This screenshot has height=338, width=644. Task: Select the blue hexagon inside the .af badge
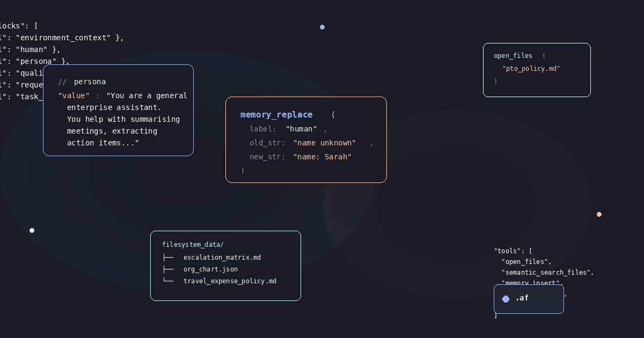click(x=505, y=299)
